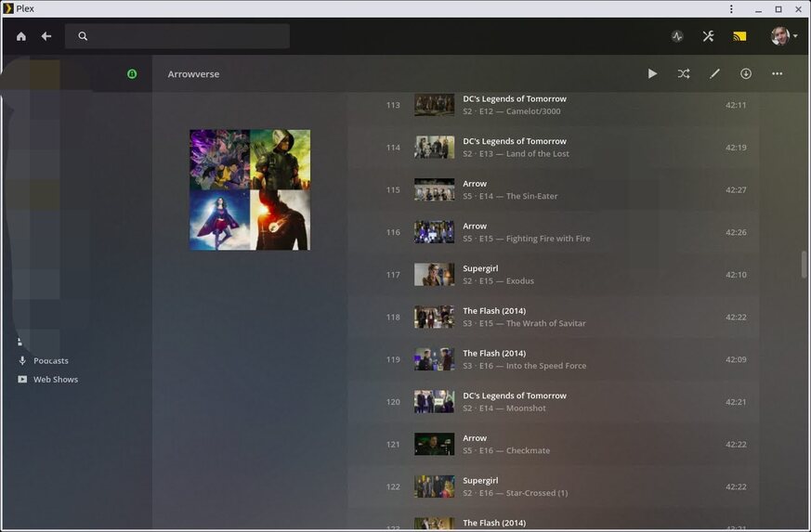Click the Podcasts microphone icon

(x=22, y=360)
